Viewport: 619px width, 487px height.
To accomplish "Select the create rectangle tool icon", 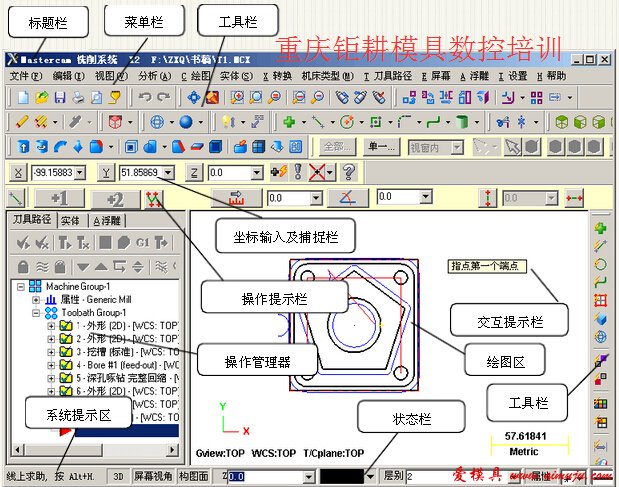I will click(x=375, y=122).
